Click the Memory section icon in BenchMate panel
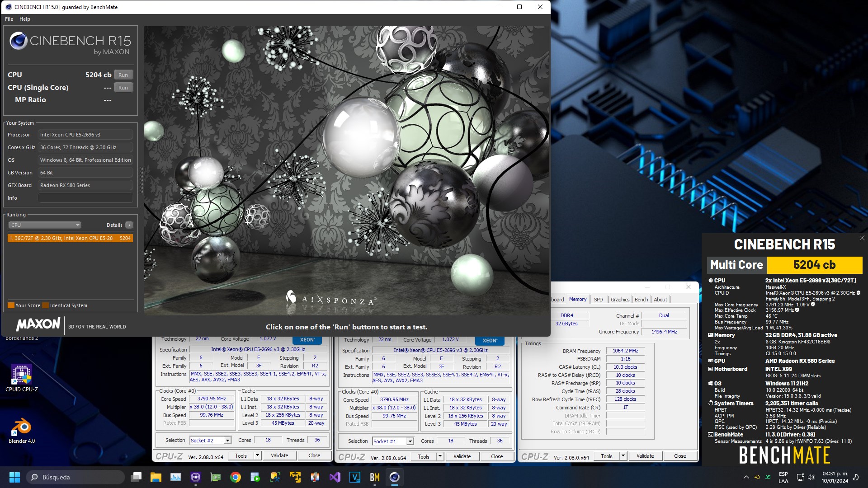This screenshot has height=488, width=868. coord(711,335)
